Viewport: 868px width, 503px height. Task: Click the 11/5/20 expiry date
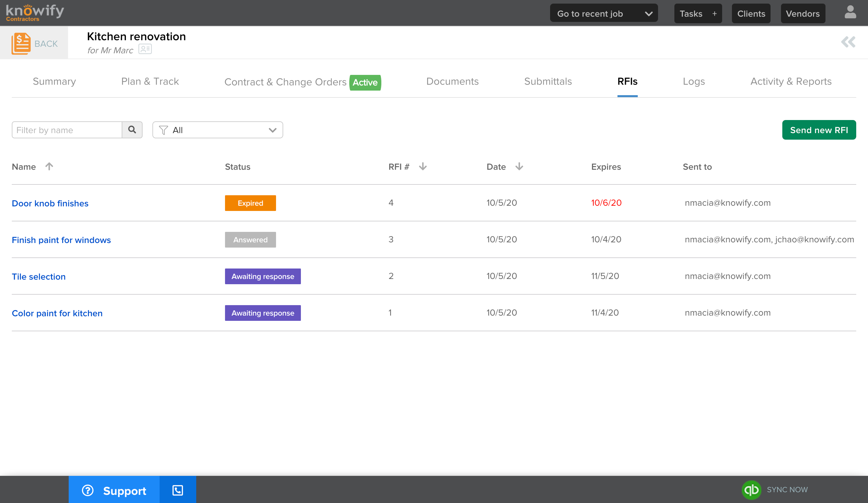(x=605, y=276)
